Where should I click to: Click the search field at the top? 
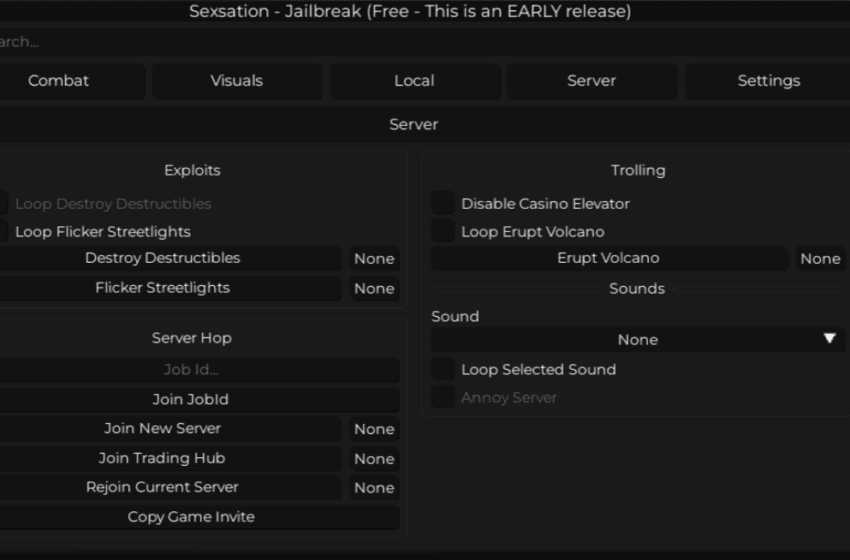click(x=425, y=42)
